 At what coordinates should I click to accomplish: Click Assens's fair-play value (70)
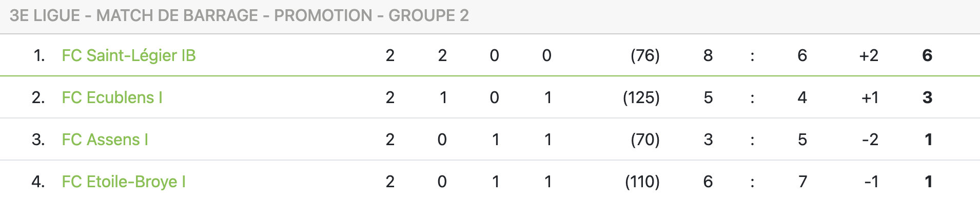[x=645, y=140]
